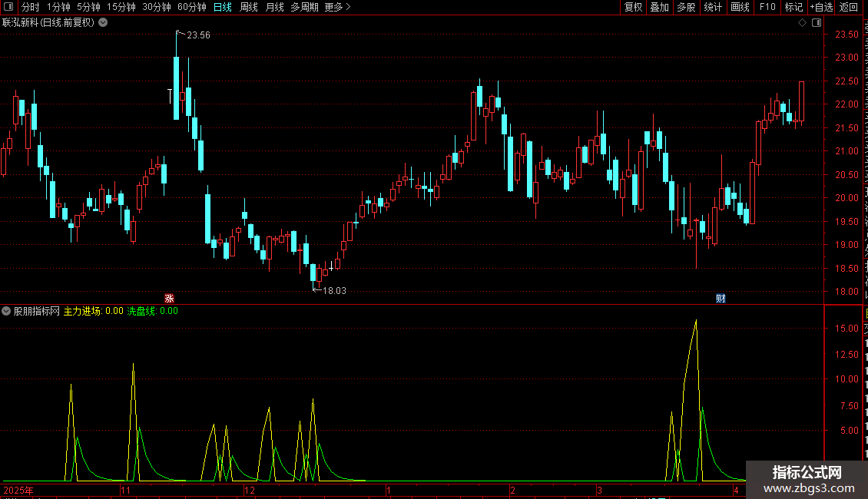Click the blue 财 financial marker
The width and height of the screenshot is (868, 499).
(x=721, y=298)
